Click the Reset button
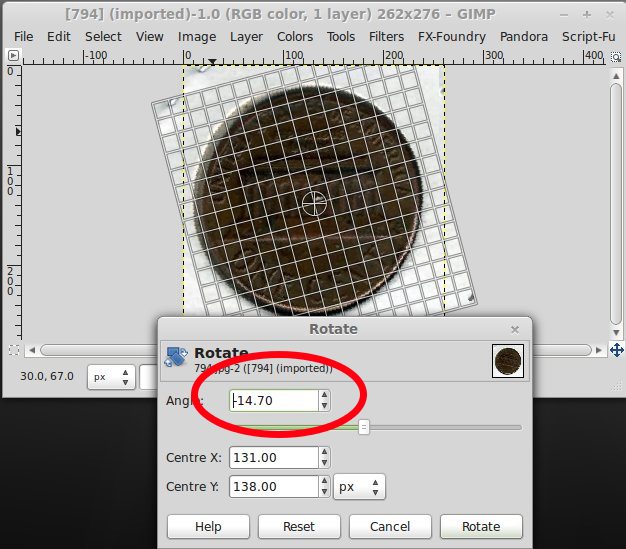 [x=299, y=527]
